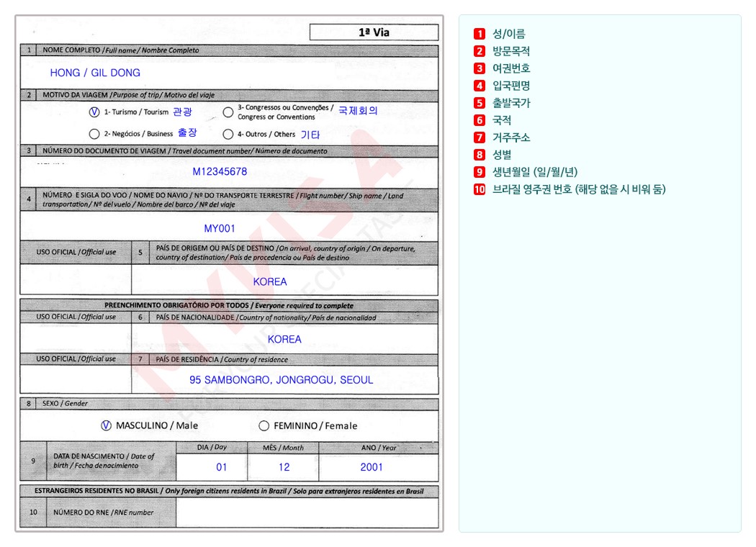Screen dimensions: 756x547
Task: Click the empty RNE number field
Action: [307, 512]
